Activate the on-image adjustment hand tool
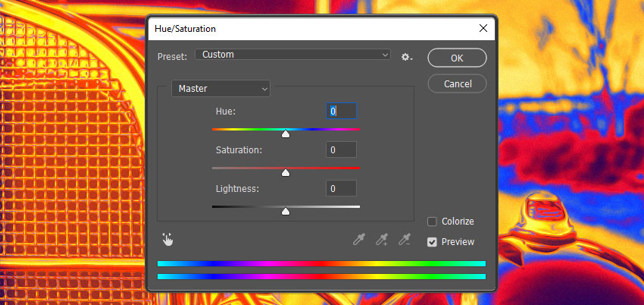644x305 pixels. click(x=167, y=239)
